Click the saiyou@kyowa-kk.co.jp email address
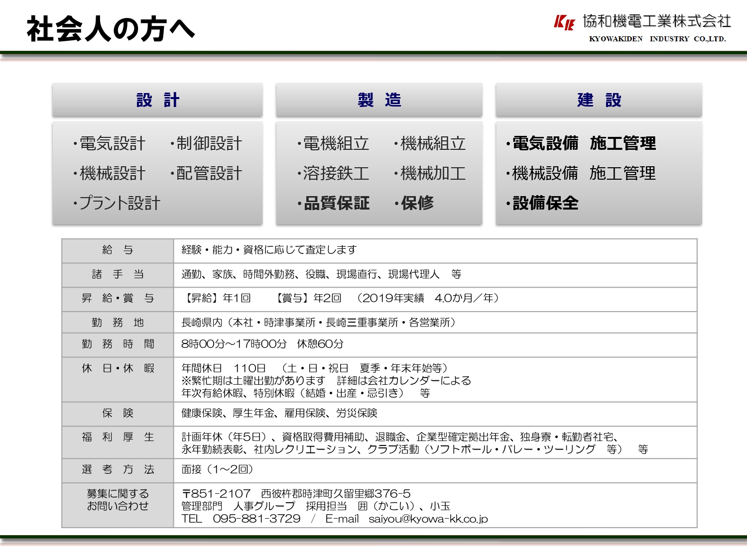 click(428, 519)
